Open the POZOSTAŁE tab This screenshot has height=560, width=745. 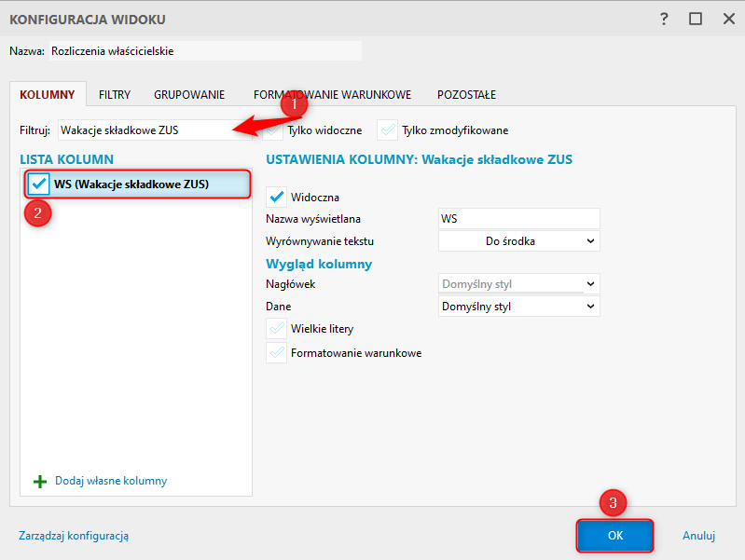[x=466, y=94]
